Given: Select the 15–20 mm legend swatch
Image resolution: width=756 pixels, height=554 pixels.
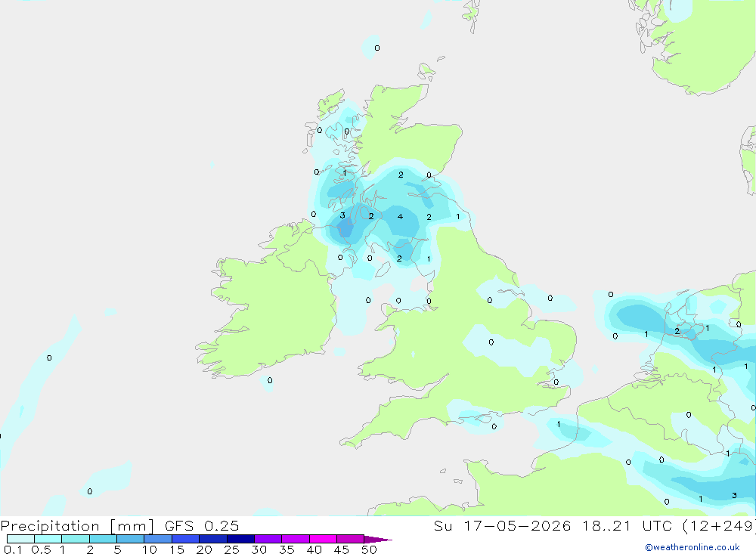Looking at the screenshot, I should click(186, 539).
